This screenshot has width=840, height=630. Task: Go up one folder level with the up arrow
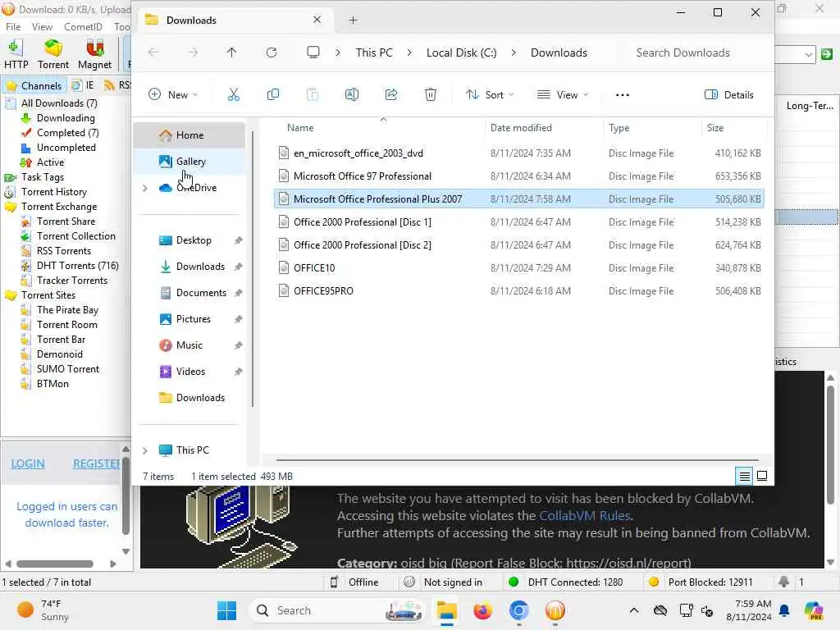(x=231, y=52)
